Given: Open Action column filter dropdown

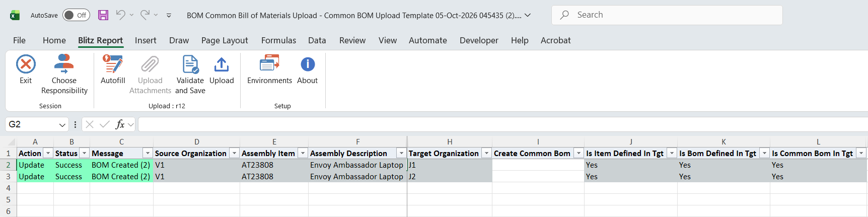Looking at the screenshot, I should pos(48,153).
